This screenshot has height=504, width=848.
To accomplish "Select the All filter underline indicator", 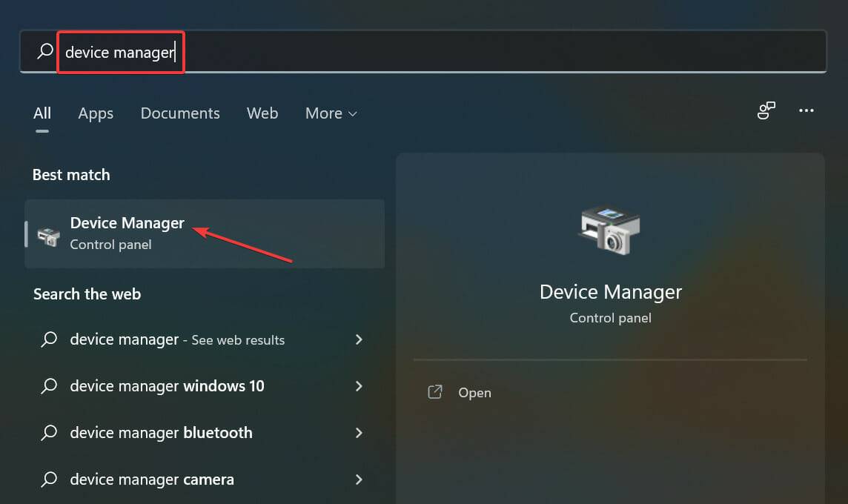I will (42, 130).
